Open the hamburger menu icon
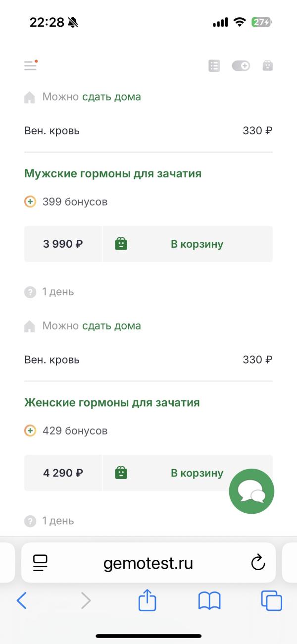Image resolution: width=297 pixels, height=644 pixels. 31,65
